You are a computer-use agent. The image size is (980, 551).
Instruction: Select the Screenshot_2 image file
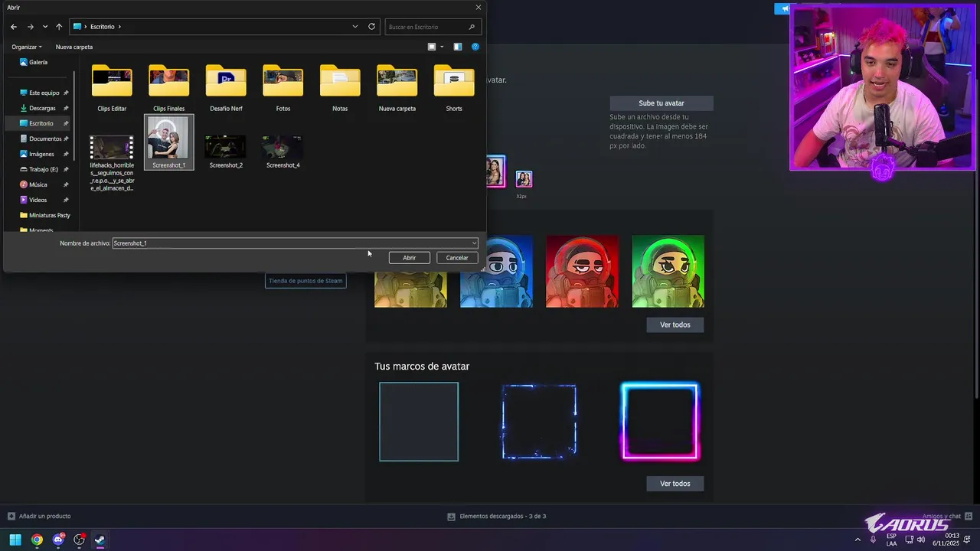pos(226,151)
